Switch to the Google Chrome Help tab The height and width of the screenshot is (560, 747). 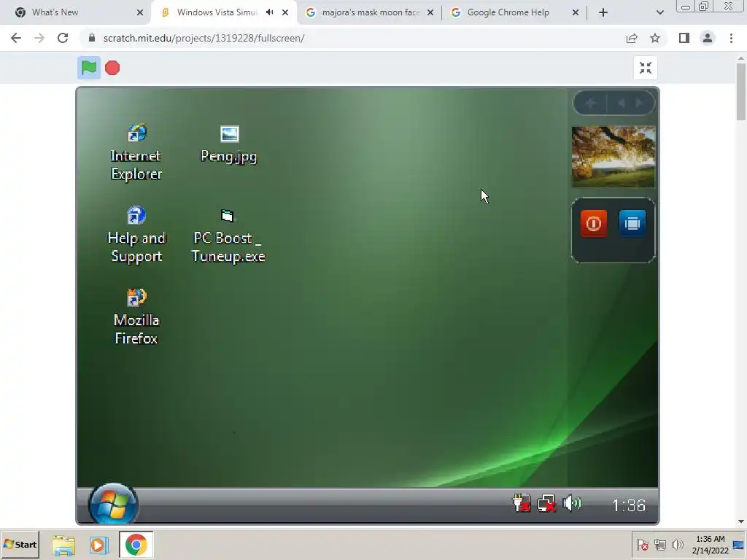(x=514, y=12)
